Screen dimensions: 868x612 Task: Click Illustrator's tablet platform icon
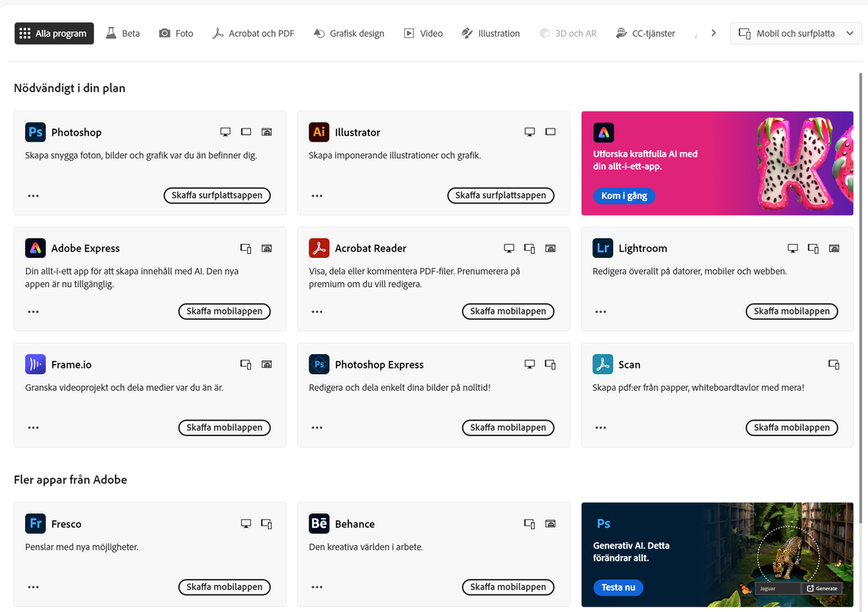550,132
